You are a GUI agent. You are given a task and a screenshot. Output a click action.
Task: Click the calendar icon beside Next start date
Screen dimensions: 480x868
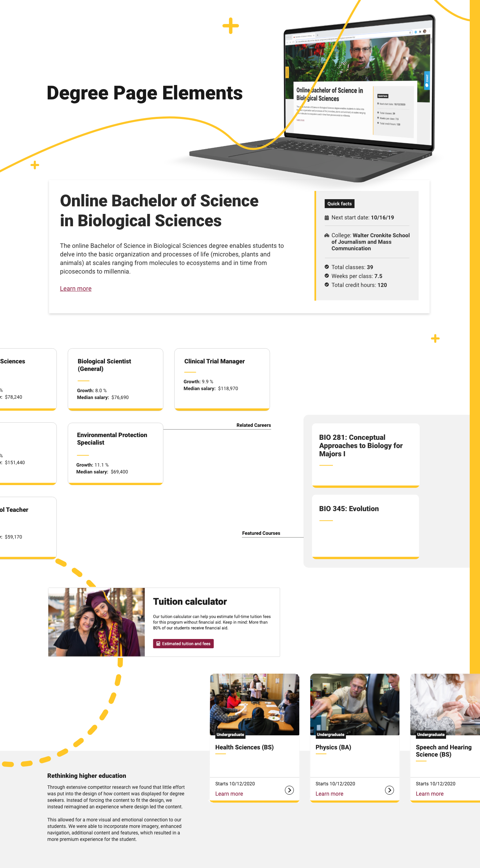coord(327,218)
